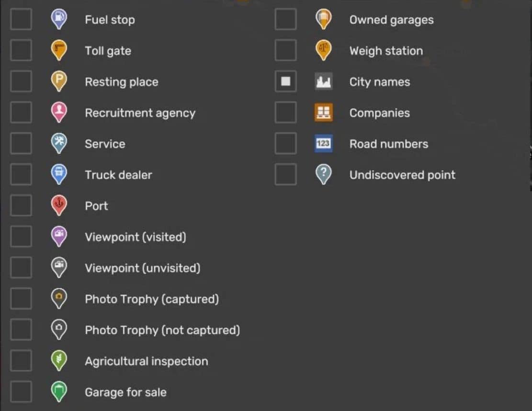532x411 pixels.
Task: Tick the Weigh station checkbox
Action: pos(285,50)
